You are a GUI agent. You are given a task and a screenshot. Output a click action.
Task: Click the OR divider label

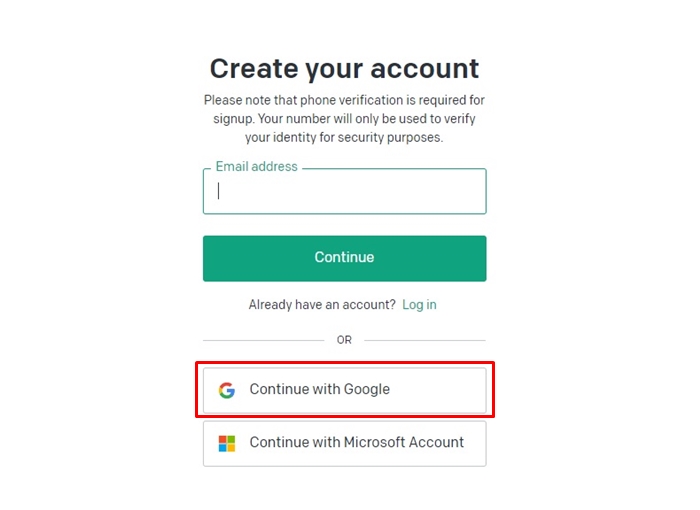pos(344,340)
